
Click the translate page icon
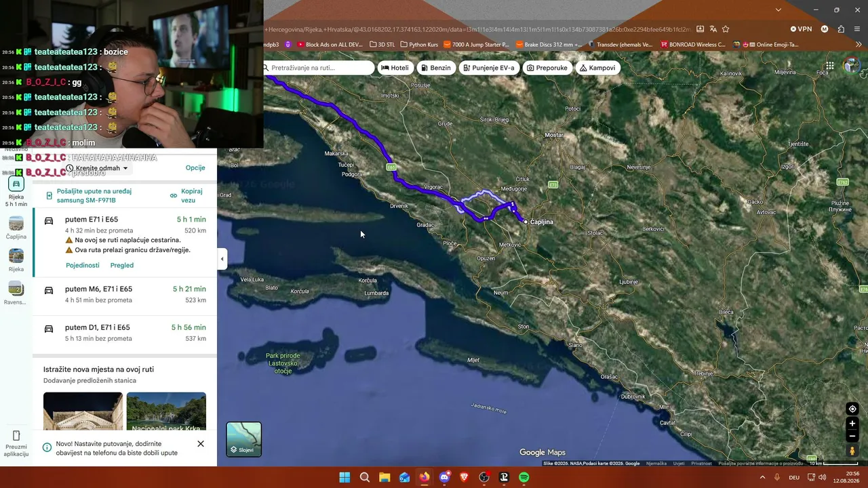[x=713, y=29]
